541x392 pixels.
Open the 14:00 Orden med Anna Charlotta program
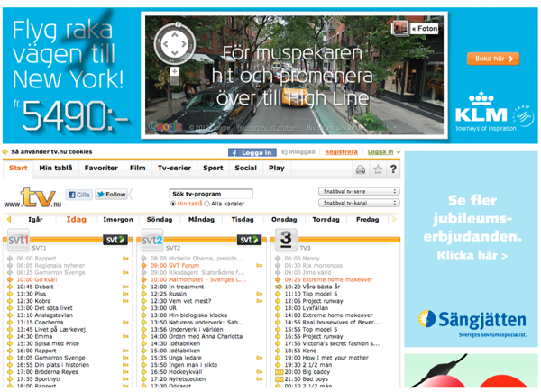pyautogui.click(x=197, y=336)
